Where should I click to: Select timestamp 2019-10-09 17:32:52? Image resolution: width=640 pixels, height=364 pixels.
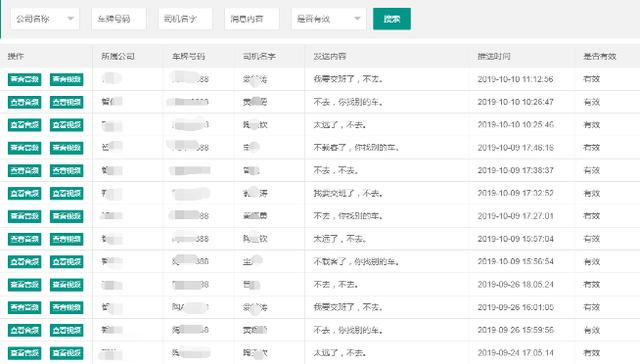pos(516,193)
